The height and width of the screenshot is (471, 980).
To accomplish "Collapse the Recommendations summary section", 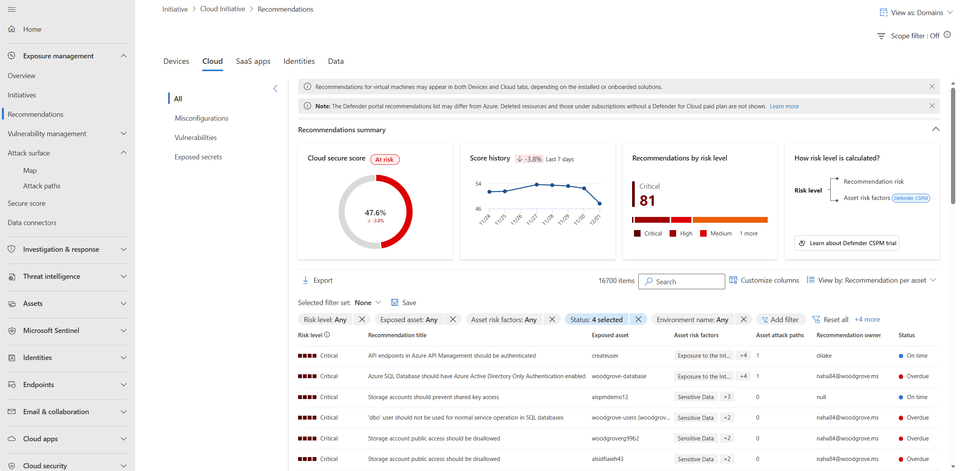I will pyautogui.click(x=936, y=129).
